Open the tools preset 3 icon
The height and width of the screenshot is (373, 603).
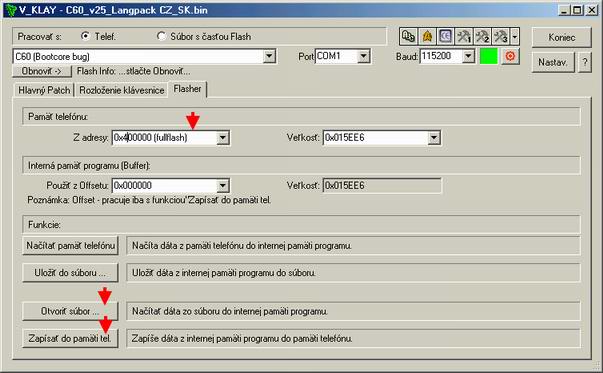(x=501, y=37)
